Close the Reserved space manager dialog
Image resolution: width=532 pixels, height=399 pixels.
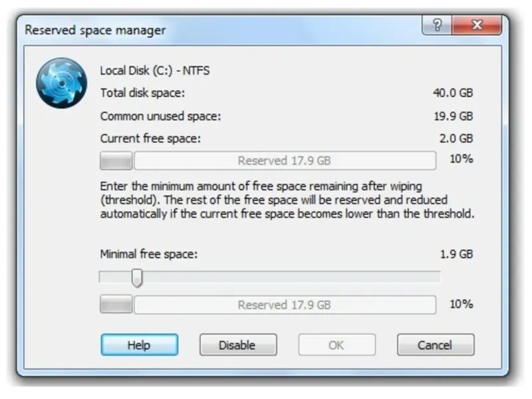pos(477,25)
